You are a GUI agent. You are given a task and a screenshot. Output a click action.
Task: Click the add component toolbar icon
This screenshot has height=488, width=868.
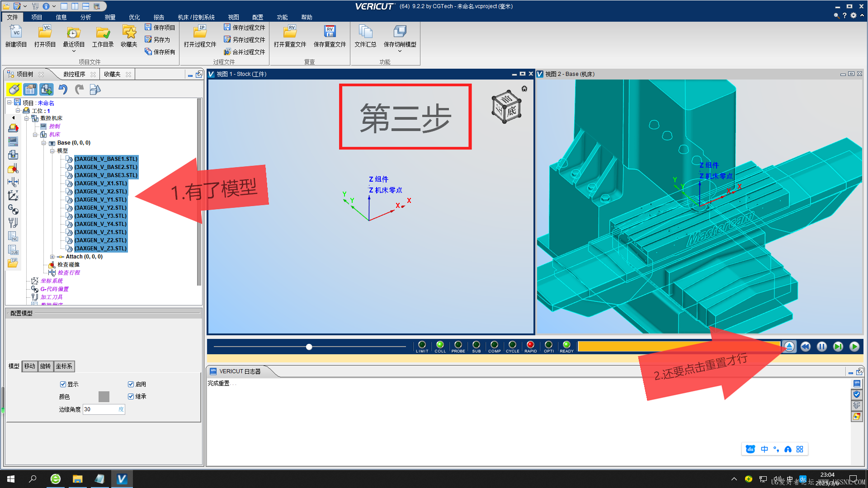47,89
